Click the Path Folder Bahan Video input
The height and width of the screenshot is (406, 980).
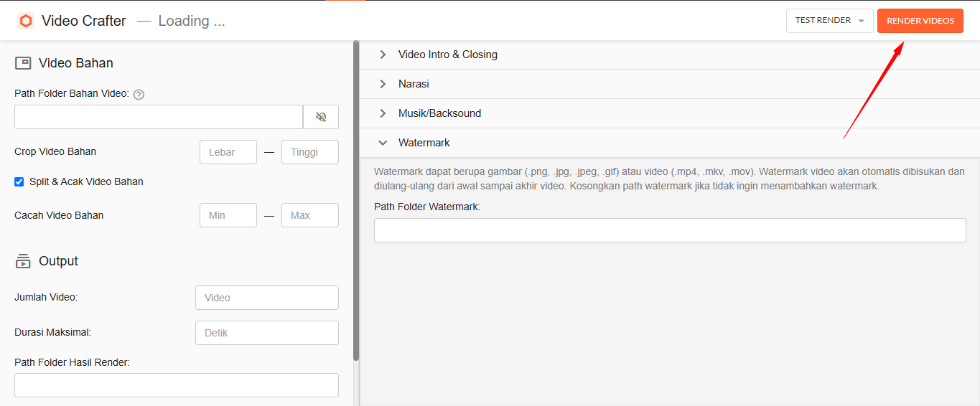click(159, 117)
